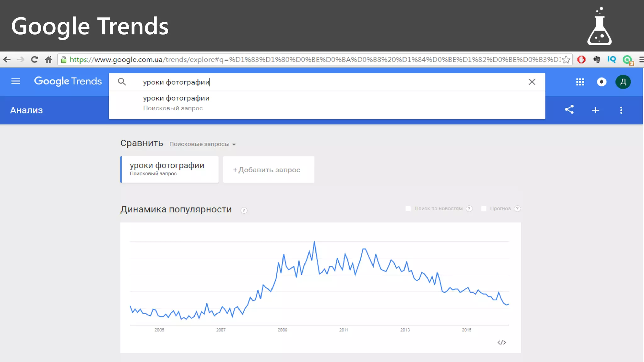Click the browser forward arrow
This screenshot has width=644, height=362.
(x=21, y=59)
